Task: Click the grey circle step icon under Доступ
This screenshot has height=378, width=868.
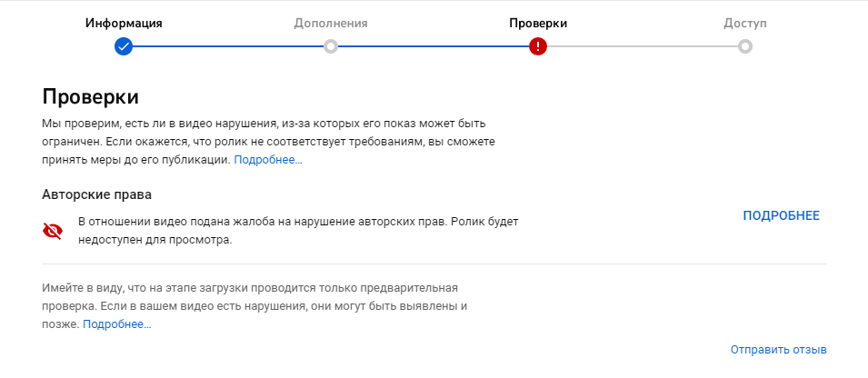Action: [x=745, y=46]
